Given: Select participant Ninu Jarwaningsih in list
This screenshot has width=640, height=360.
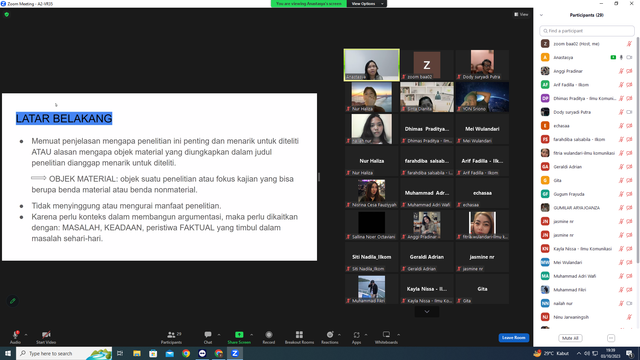Looking at the screenshot, I should pos(587,317).
